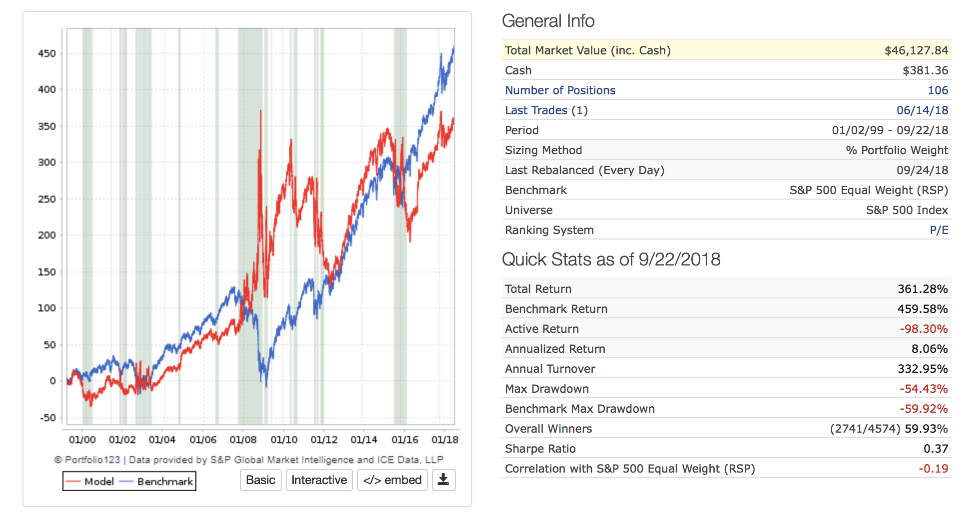Open the Last Trades link

(x=536, y=110)
